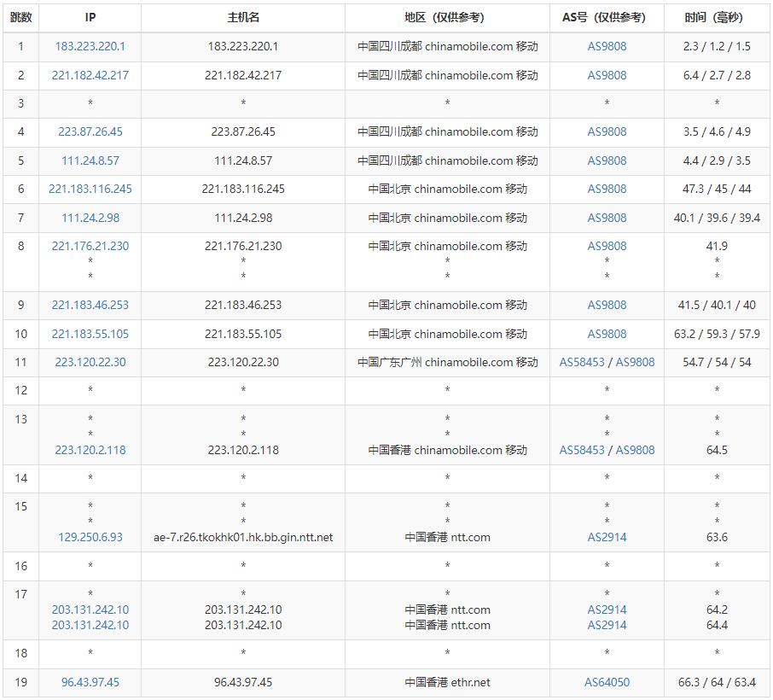Click AS9808 link in hop 10 row
Screen dimensions: 773x700
(607, 334)
